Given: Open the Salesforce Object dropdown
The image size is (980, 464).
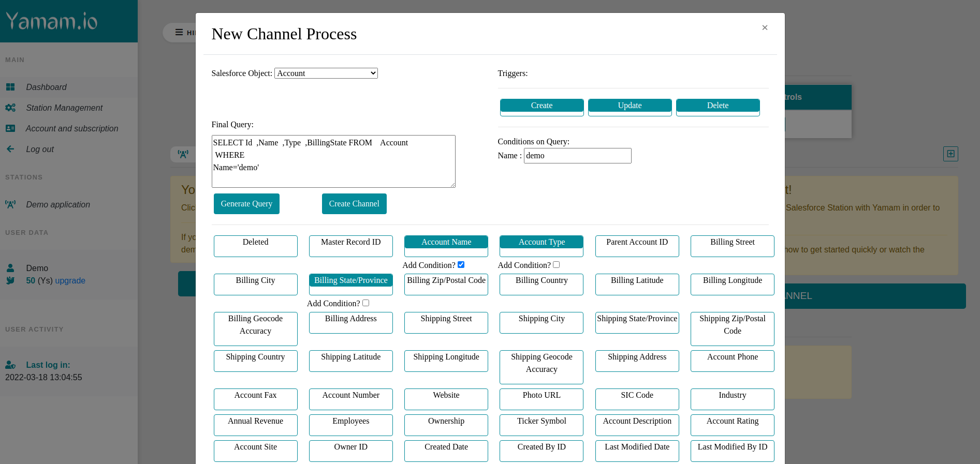Looking at the screenshot, I should click(326, 73).
